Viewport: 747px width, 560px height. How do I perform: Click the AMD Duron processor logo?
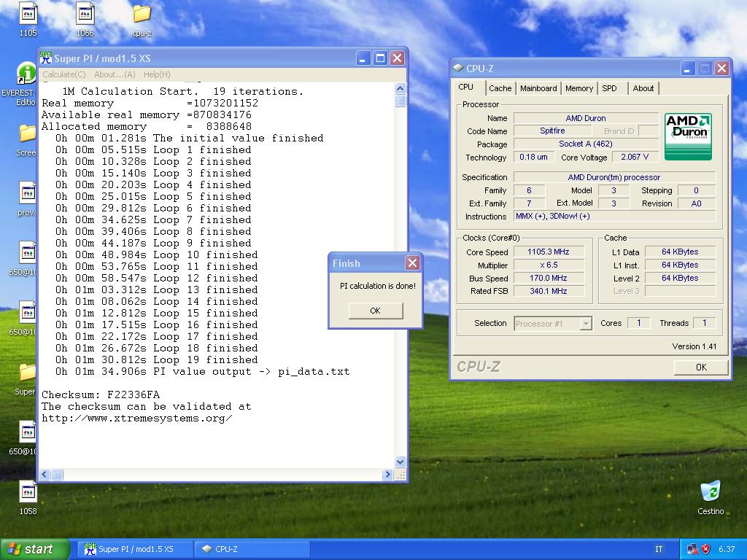pos(687,136)
